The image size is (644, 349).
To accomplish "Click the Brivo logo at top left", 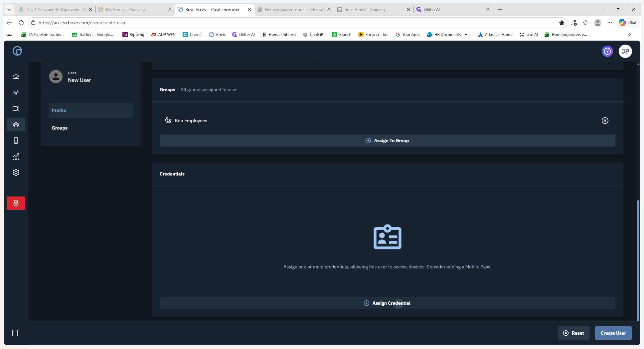I will [x=17, y=51].
